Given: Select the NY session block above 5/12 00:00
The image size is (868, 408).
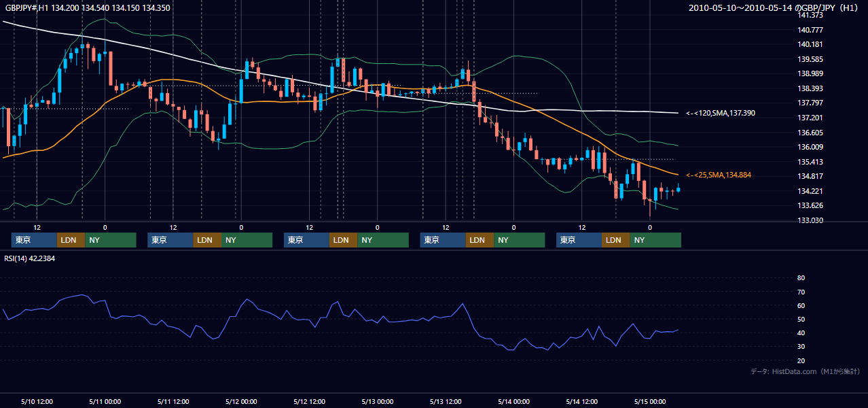Looking at the screenshot, I should click(x=247, y=240).
